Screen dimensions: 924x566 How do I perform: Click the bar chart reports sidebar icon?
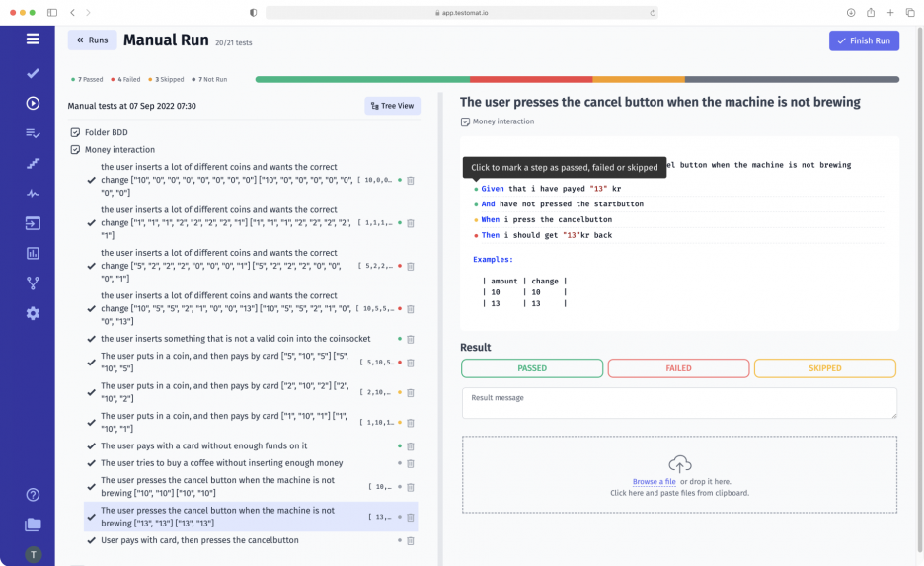(33, 253)
